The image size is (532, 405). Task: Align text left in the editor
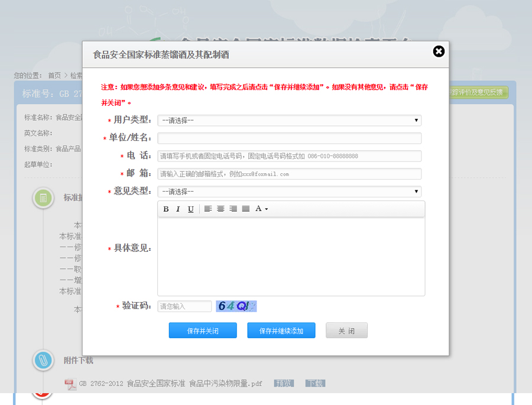pos(208,209)
